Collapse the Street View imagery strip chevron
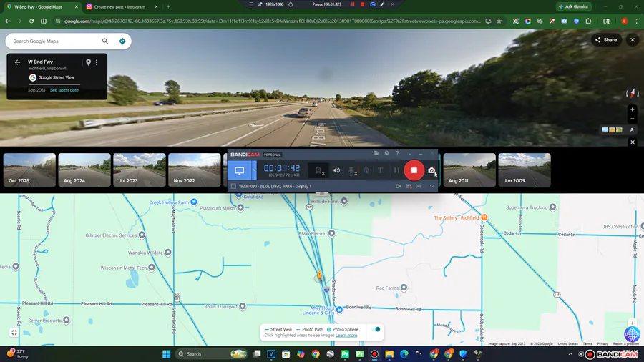The image size is (644, 362). (632, 129)
